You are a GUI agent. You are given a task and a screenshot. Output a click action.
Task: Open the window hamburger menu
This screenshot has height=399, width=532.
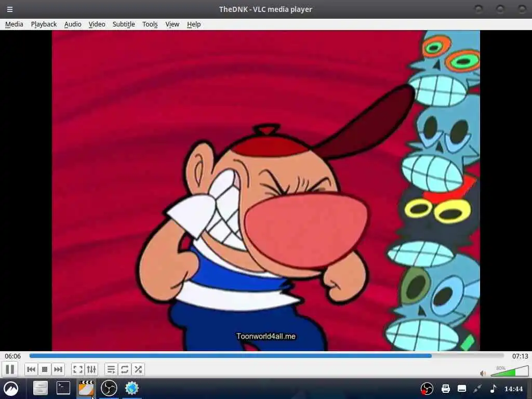coord(10,9)
